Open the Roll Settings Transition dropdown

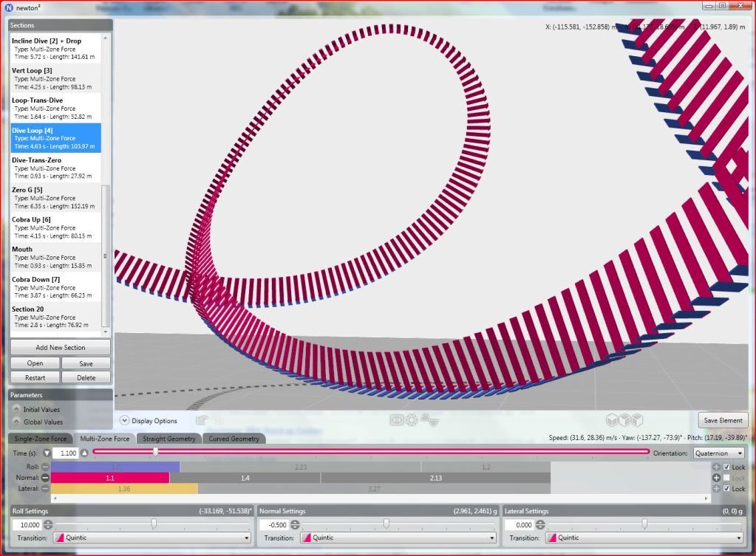(x=152, y=538)
